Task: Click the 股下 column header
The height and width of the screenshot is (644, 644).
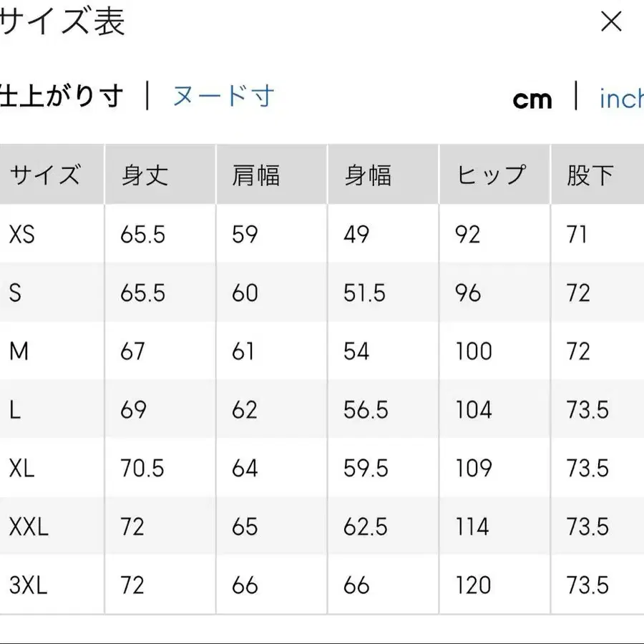Action: pos(589,174)
